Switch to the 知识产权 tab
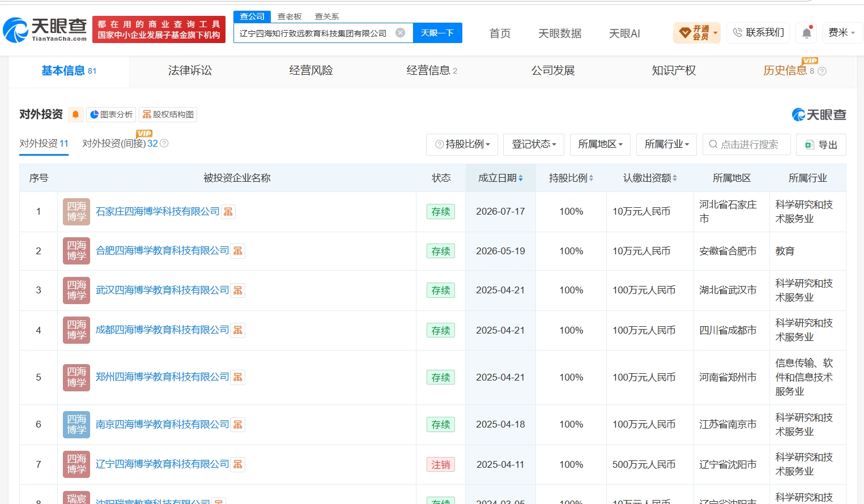This screenshot has width=864, height=504. pos(674,71)
